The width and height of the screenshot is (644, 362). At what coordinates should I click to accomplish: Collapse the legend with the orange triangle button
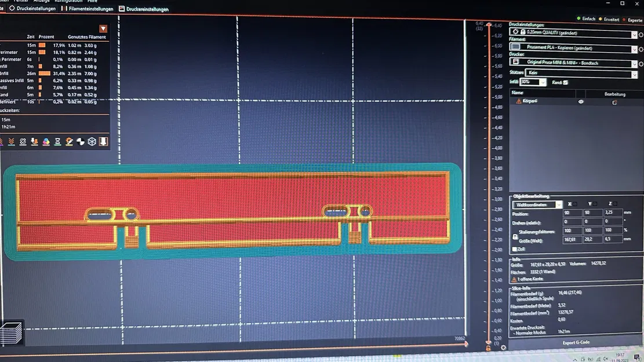pos(103,28)
